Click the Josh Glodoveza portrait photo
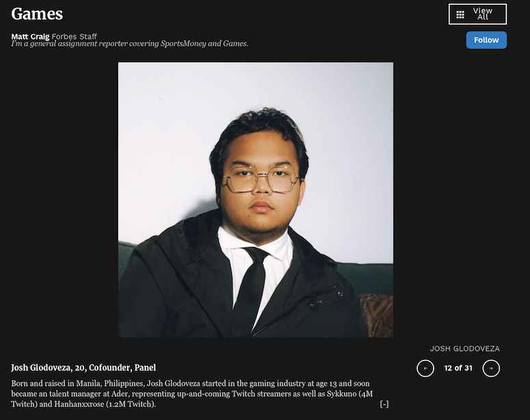The width and height of the screenshot is (530, 420). tap(256, 200)
